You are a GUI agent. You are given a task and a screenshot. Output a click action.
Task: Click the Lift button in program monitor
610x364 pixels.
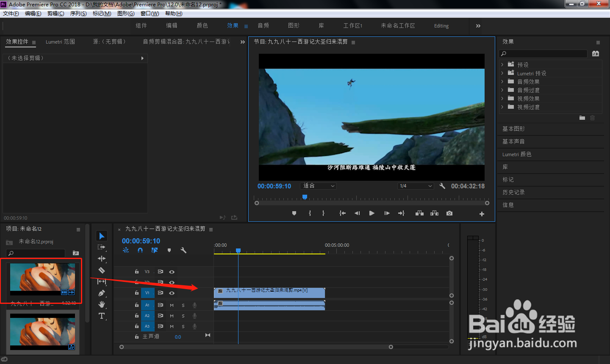(x=419, y=213)
